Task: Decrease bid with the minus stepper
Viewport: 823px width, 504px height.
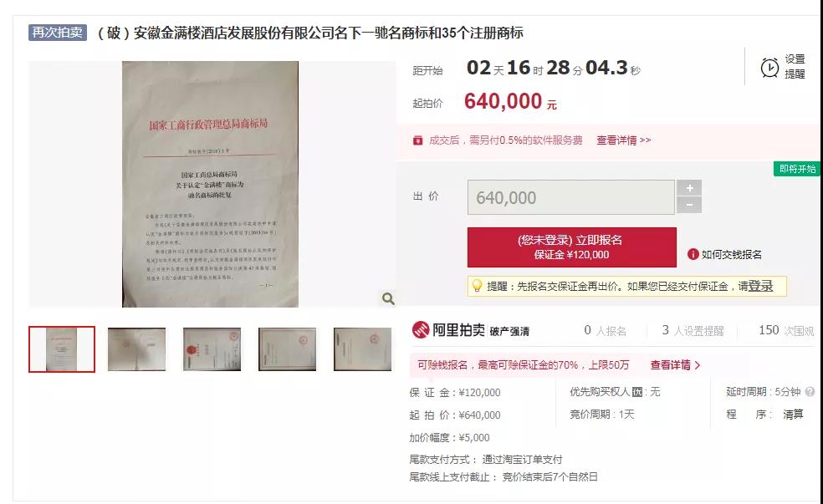Action: [x=689, y=205]
